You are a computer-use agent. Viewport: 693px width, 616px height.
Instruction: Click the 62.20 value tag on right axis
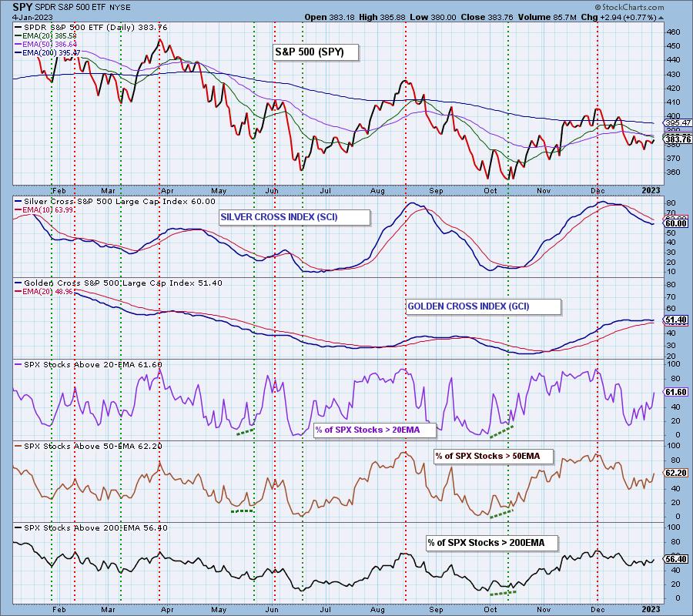click(x=676, y=473)
